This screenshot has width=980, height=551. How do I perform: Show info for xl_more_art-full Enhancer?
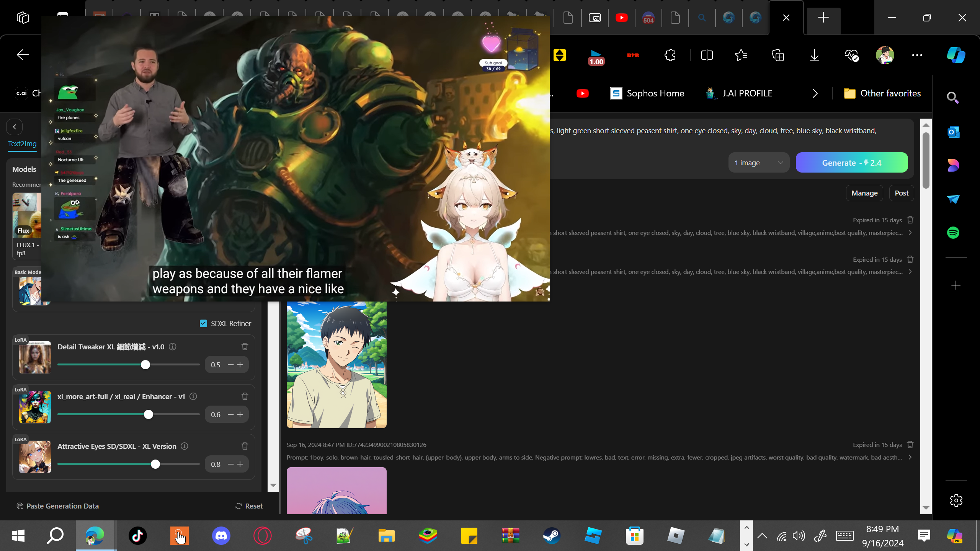tap(193, 396)
